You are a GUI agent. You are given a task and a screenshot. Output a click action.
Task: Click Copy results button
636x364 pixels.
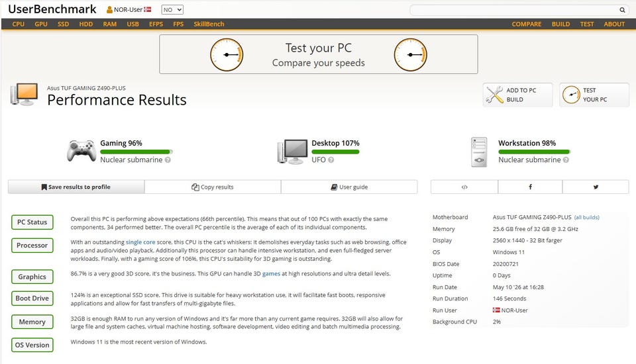[213, 187]
